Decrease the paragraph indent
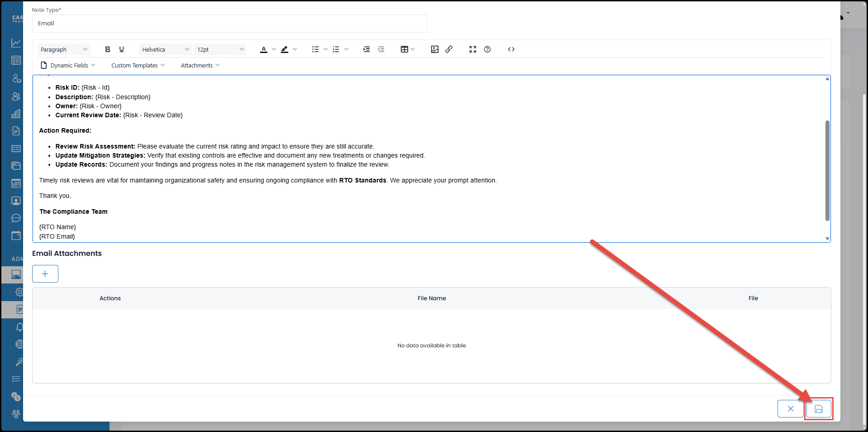 pos(381,49)
